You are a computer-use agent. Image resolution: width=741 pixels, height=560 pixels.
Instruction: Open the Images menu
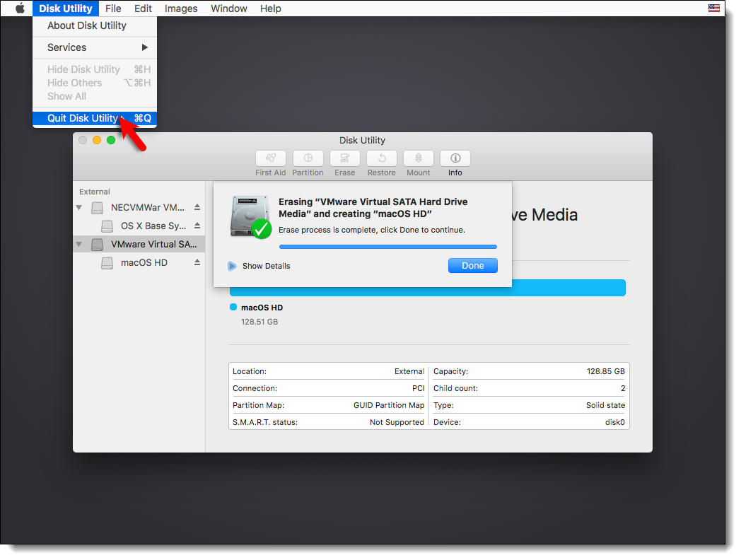pyautogui.click(x=181, y=8)
